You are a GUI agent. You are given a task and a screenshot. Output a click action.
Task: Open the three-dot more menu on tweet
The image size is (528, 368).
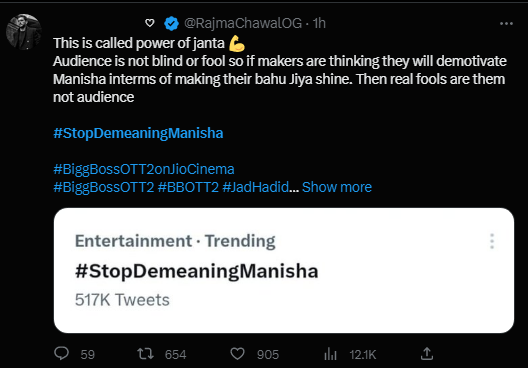[506, 24]
